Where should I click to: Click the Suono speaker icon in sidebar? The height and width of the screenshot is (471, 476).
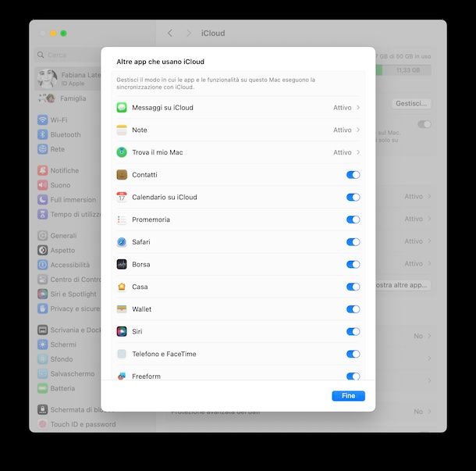42,185
